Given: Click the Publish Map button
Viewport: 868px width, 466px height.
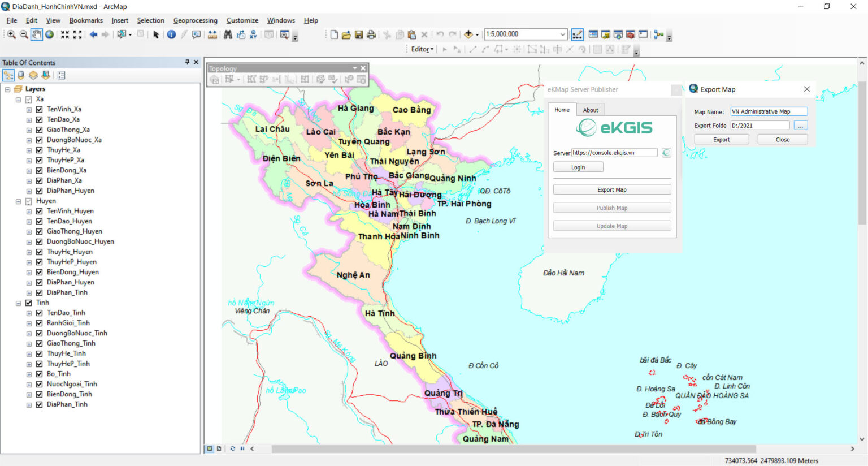Looking at the screenshot, I should [x=611, y=207].
